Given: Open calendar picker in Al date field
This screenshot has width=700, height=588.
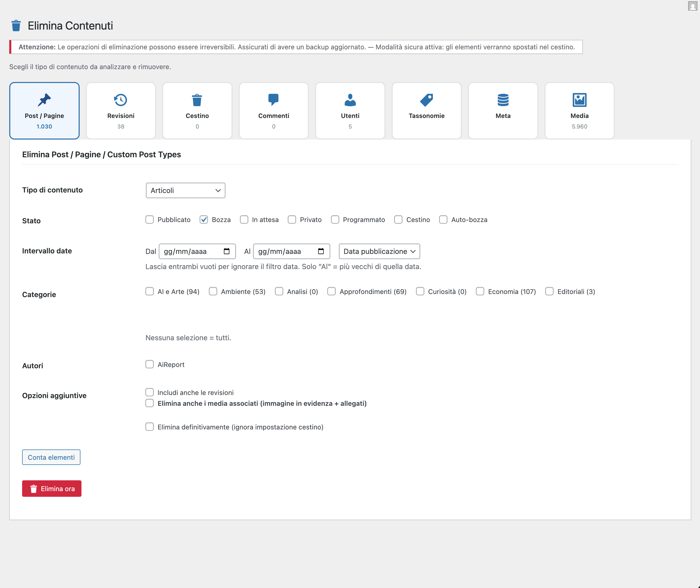Looking at the screenshot, I should [x=321, y=251].
